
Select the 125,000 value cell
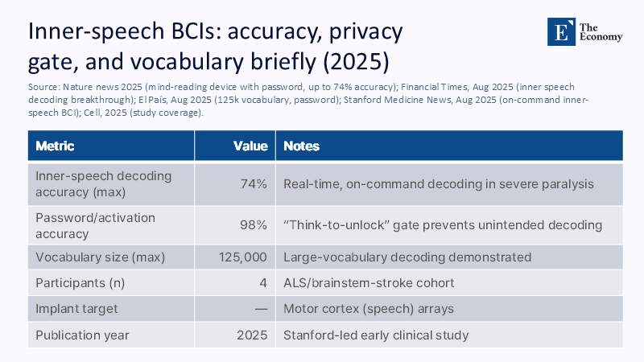pos(242,257)
